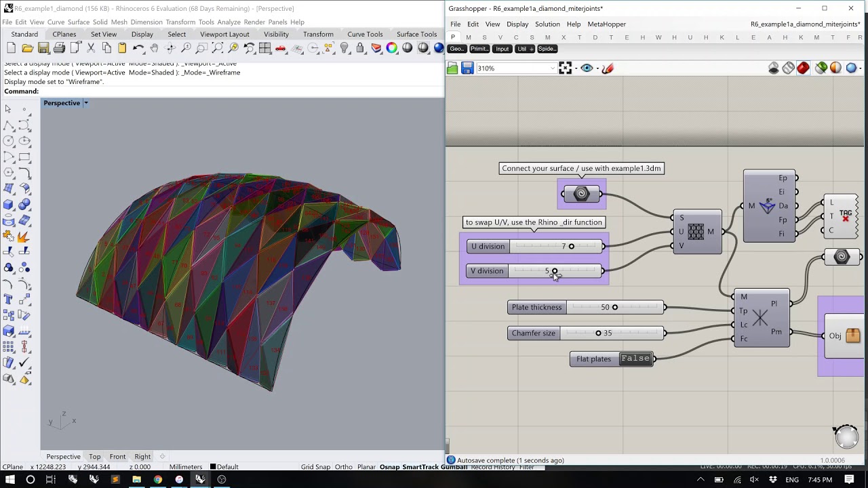Open the preview eye dropdown arrow

pos(597,68)
